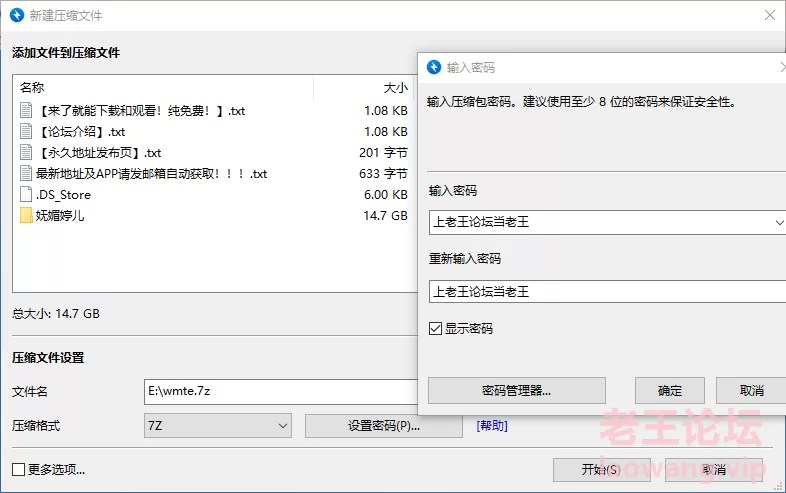This screenshot has height=493, width=786.
Task: Sort by the 大小 column header
Action: [x=364, y=88]
